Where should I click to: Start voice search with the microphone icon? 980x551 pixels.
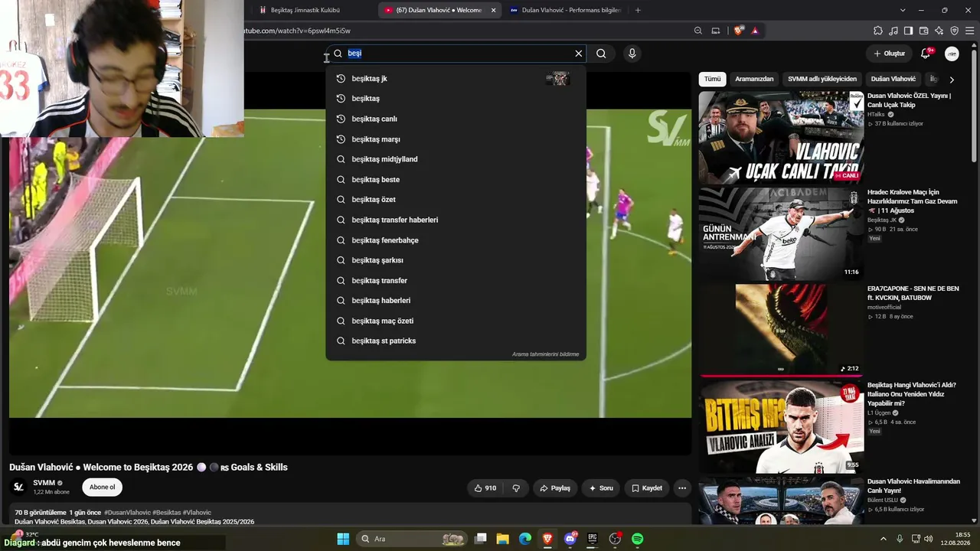(x=632, y=54)
